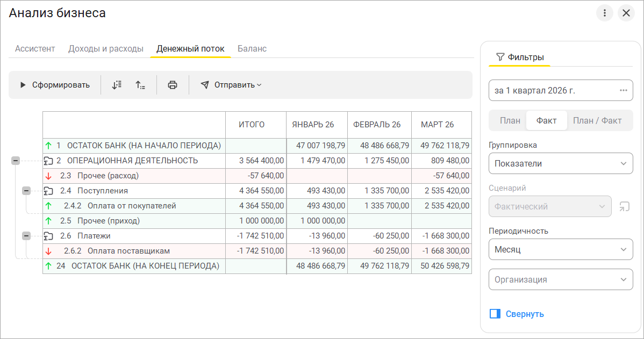
Task: Click the printer icon
Action: [x=173, y=85]
